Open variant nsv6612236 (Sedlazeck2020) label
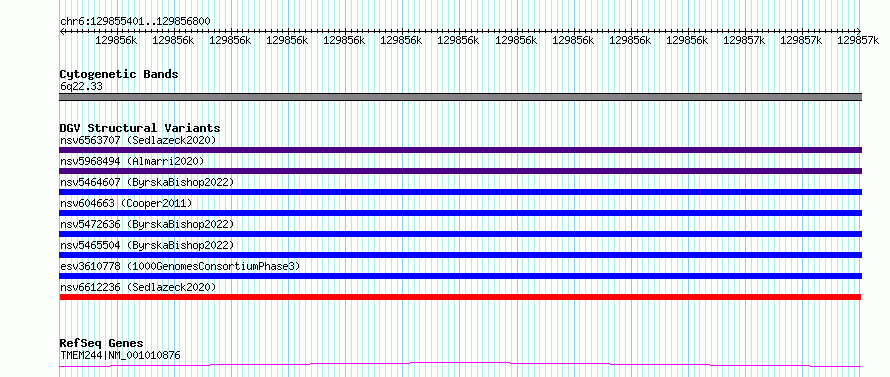890x377 pixels. point(138,287)
